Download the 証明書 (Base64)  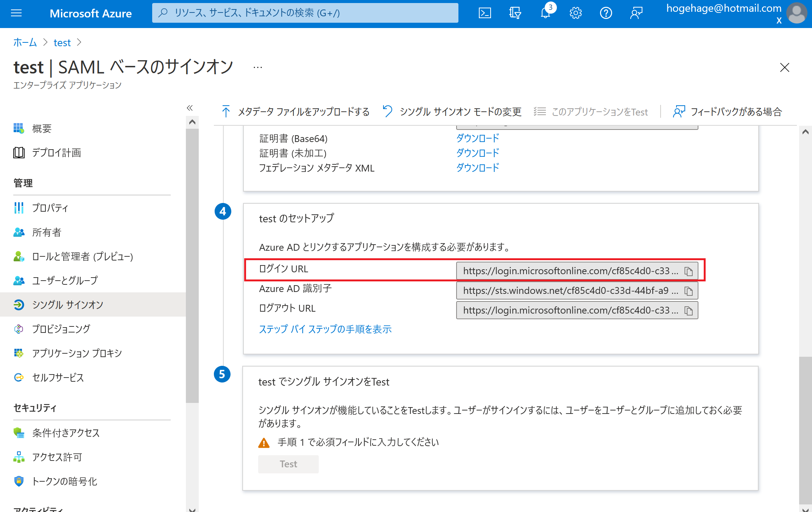tap(477, 138)
